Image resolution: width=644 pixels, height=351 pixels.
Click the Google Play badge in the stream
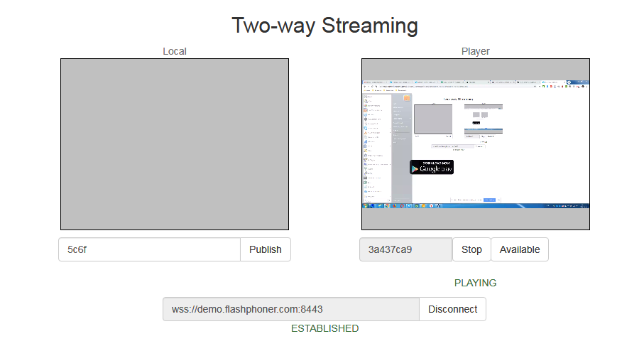(x=432, y=168)
